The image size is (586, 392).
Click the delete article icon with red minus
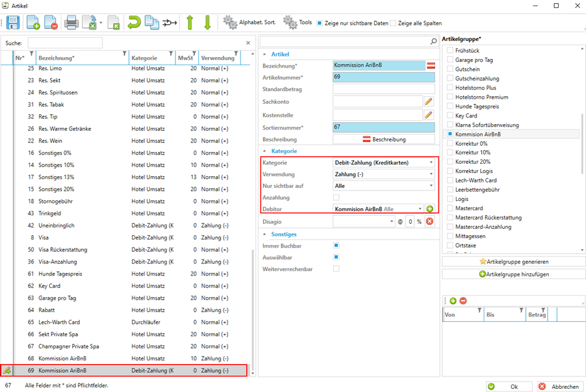(x=51, y=23)
